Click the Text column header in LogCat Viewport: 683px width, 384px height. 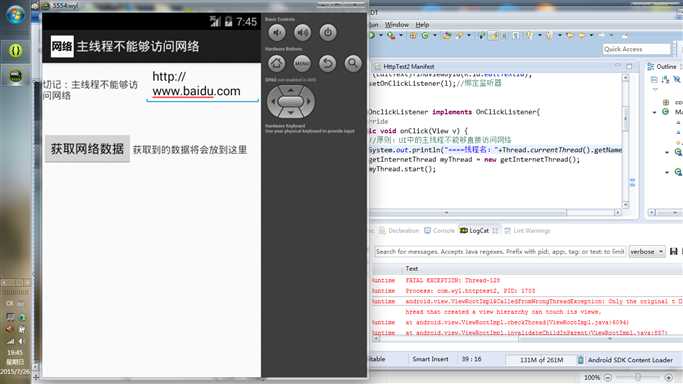412,269
